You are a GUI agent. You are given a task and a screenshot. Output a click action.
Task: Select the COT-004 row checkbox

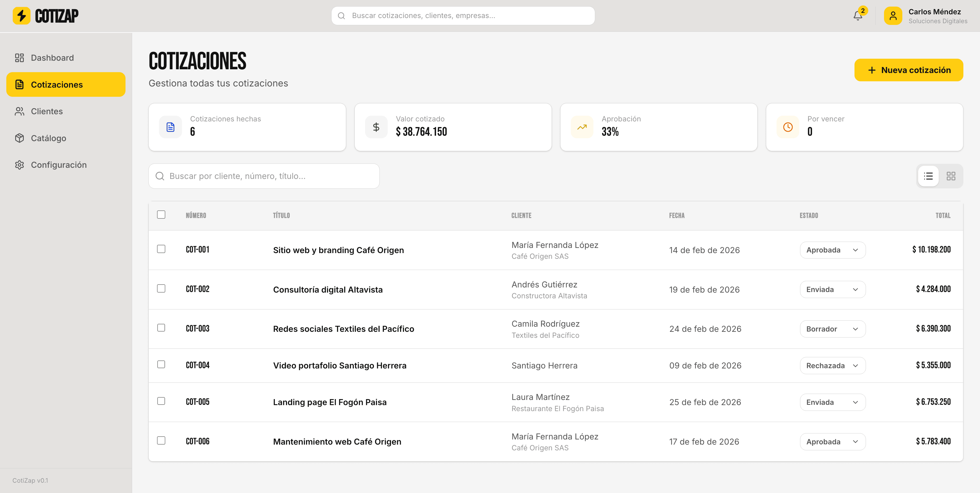click(161, 364)
